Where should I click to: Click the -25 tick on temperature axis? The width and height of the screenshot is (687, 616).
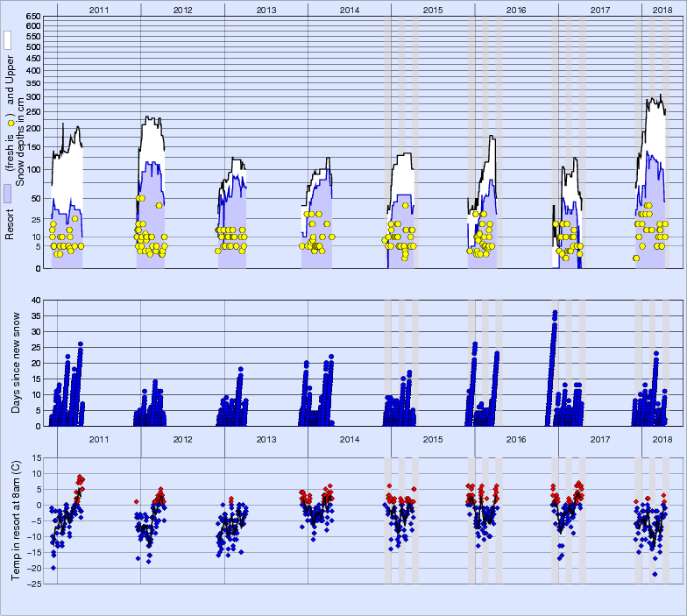point(34,584)
